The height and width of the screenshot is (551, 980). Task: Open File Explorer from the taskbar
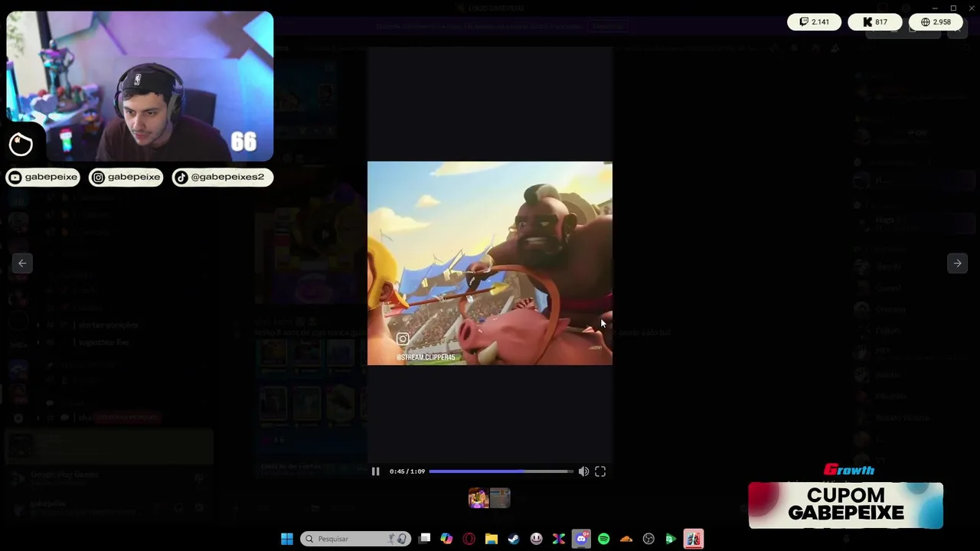pos(492,539)
